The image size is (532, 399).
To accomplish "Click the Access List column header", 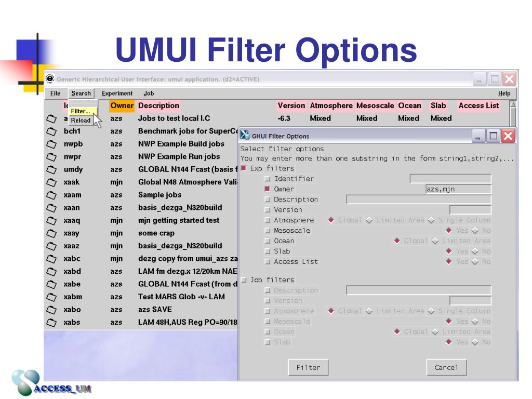I will [x=478, y=105].
